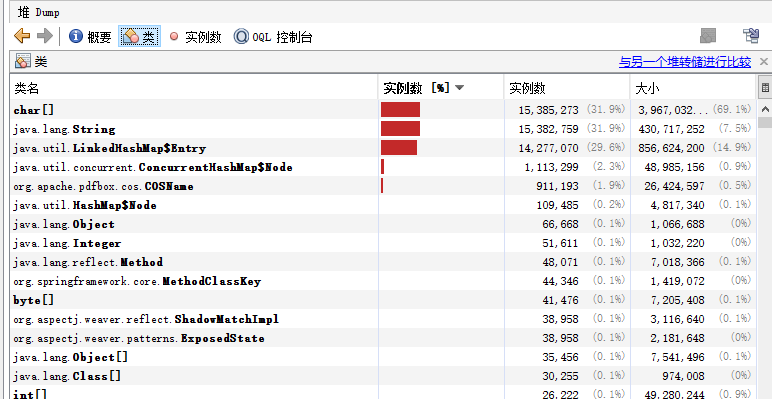772x399 pixels.
Task: Select the ShadowMatchImpl row
Action: click(383, 319)
